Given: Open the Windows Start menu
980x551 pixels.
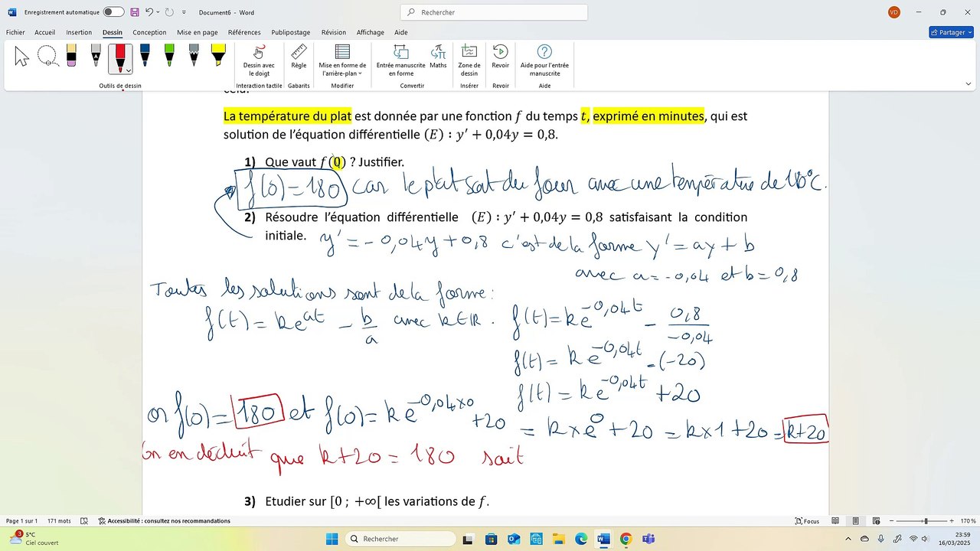Looking at the screenshot, I should 332,539.
